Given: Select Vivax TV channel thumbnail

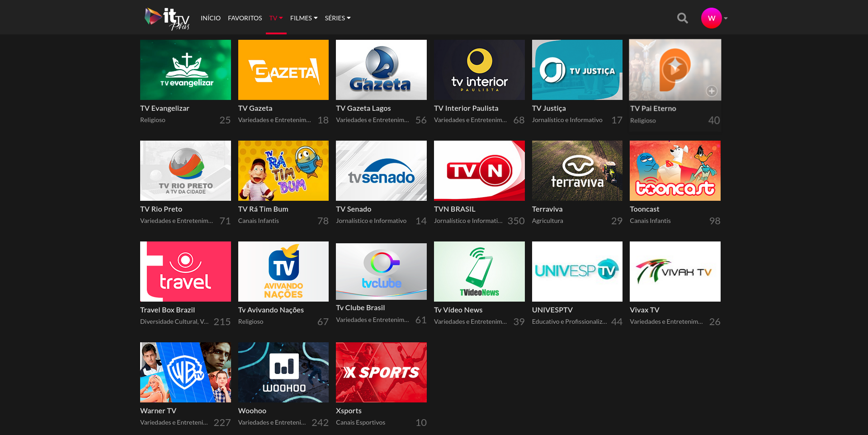Looking at the screenshot, I should tap(675, 271).
